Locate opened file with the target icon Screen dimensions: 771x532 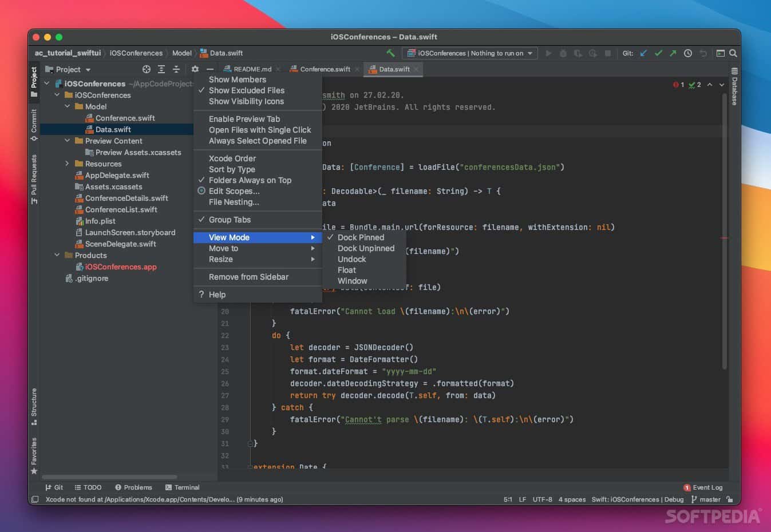(x=147, y=69)
